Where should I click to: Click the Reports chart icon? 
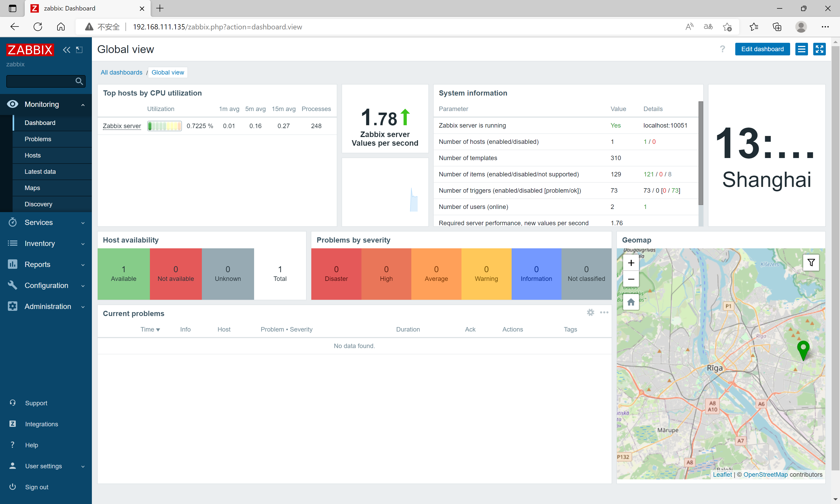(x=13, y=264)
